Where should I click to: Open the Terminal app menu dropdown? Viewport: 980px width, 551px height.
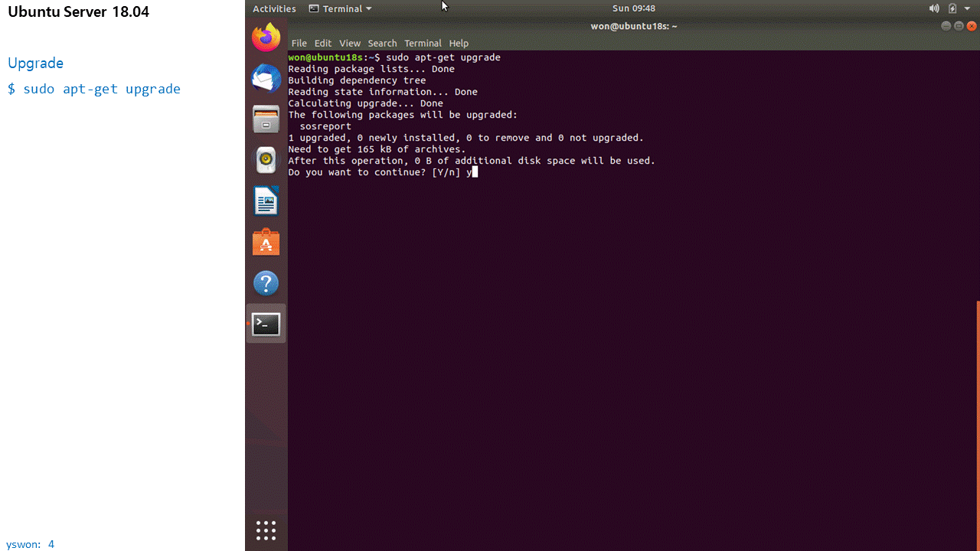[x=340, y=8]
